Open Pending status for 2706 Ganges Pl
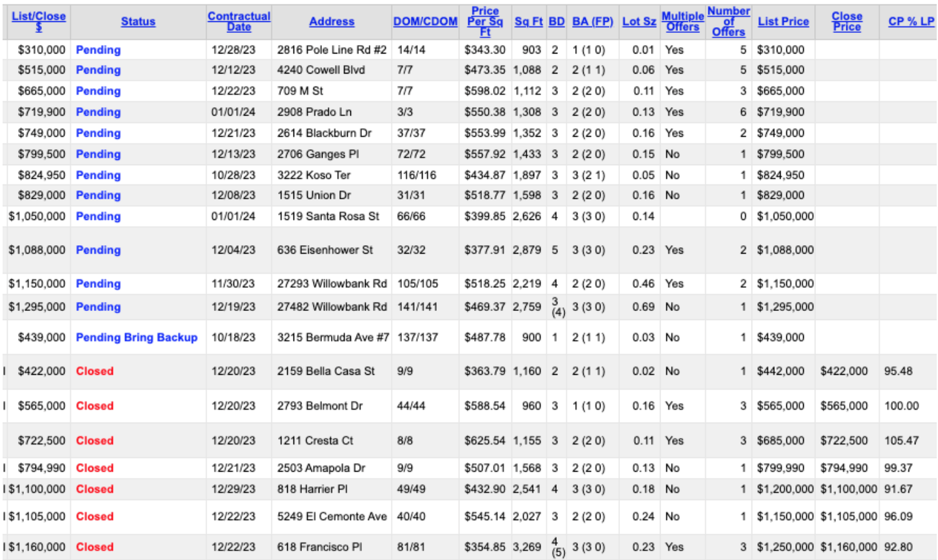Screen dimensions: 938x560 pos(98,154)
